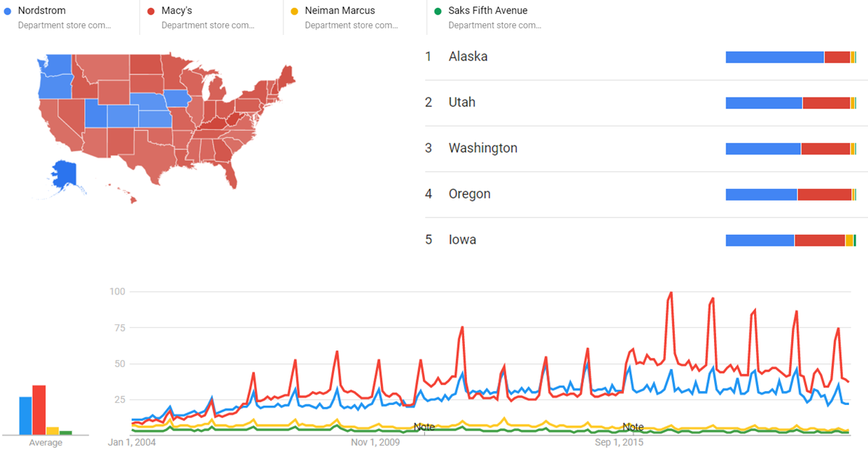Click Iowa's stacked breakdown bar

[790, 241]
